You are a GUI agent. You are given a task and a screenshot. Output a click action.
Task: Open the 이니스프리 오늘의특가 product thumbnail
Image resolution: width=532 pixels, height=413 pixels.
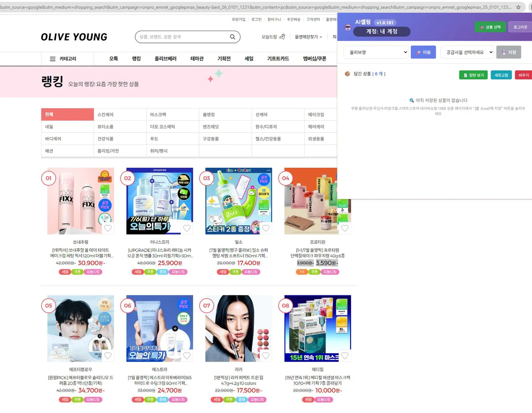click(x=160, y=201)
